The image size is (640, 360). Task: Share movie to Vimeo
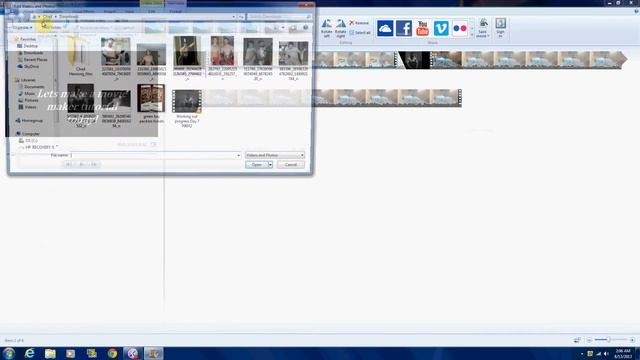coord(441,28)
